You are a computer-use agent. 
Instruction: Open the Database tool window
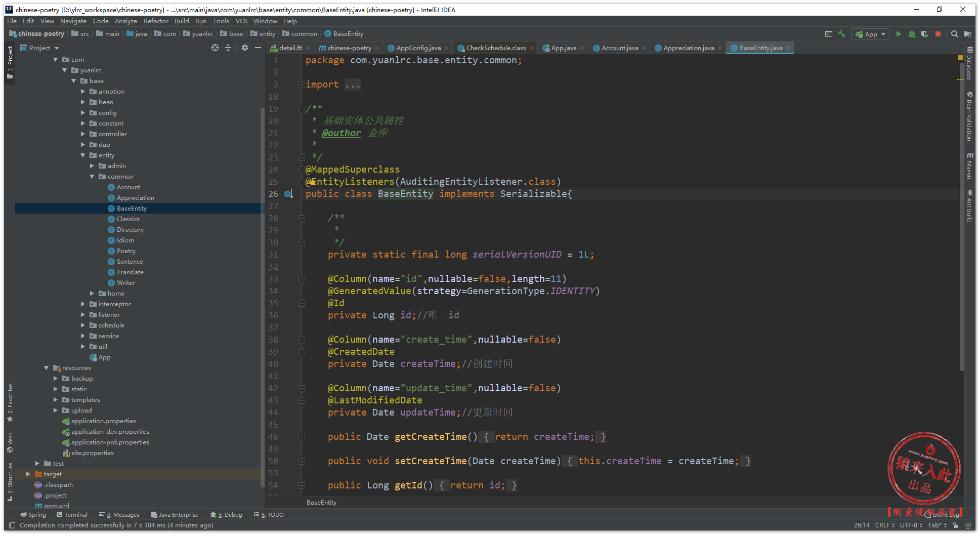(969, 63)
